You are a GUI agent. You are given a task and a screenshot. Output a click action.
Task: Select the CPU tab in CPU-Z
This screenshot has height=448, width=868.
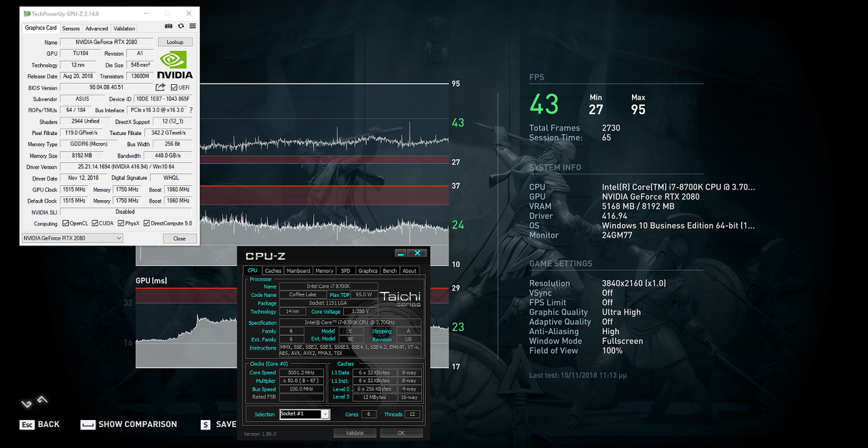(x=252, y=270)
